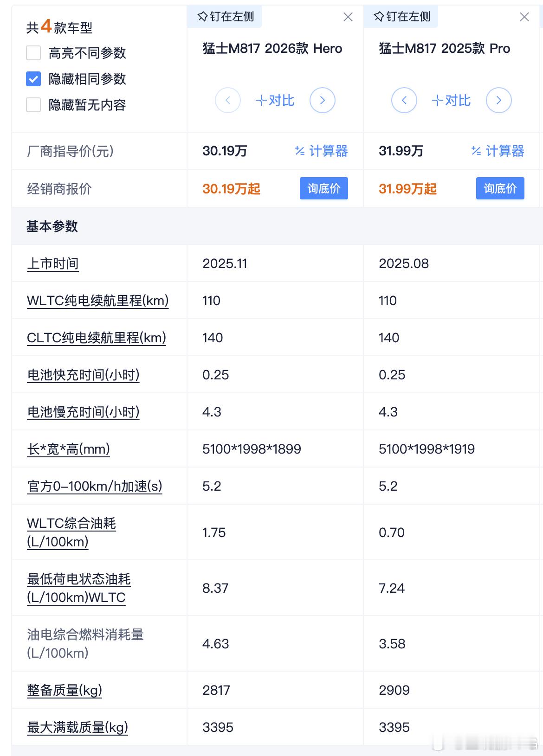This screenshot has width=543, height=756.
Task: Open the 电池快充时间(小时) parameter link
Action: click(x=84, y=375)
